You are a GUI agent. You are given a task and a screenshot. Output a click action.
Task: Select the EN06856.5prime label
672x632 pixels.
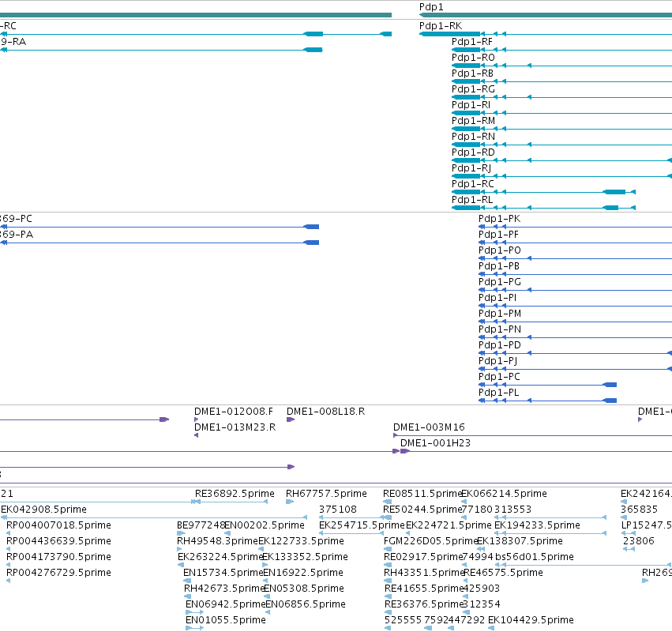(306, 604)
